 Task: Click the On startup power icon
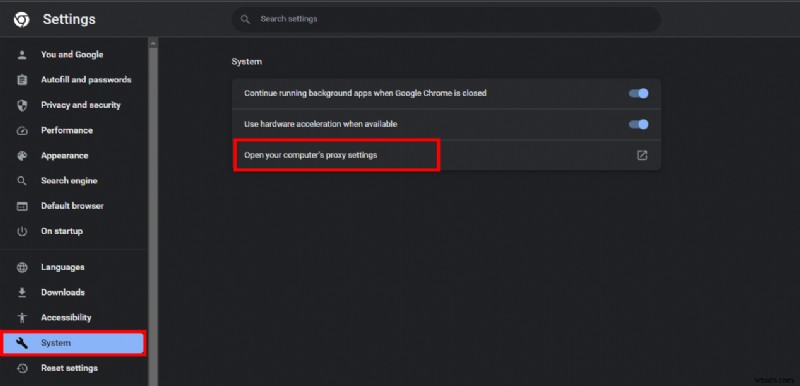click(x=22, y=231)
